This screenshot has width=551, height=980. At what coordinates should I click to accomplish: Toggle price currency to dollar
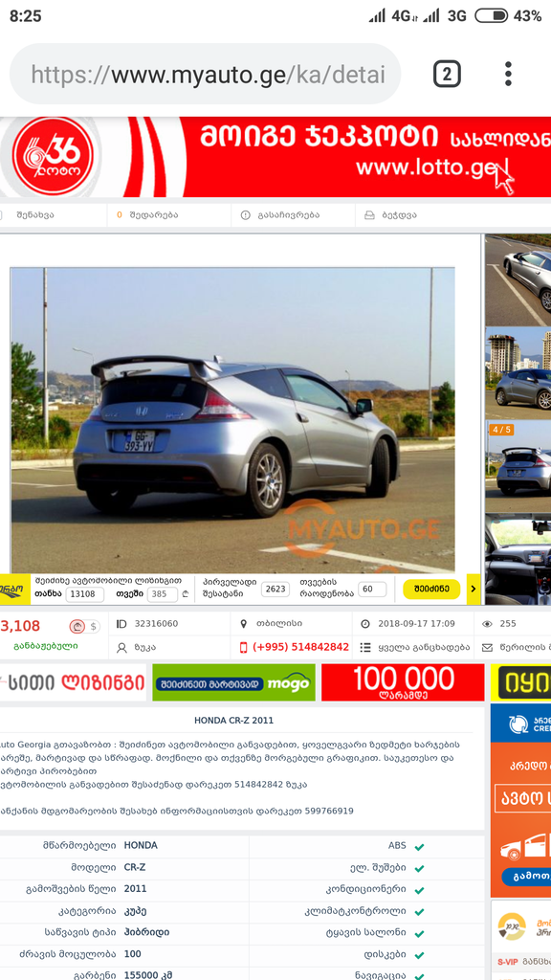(94, 626)
